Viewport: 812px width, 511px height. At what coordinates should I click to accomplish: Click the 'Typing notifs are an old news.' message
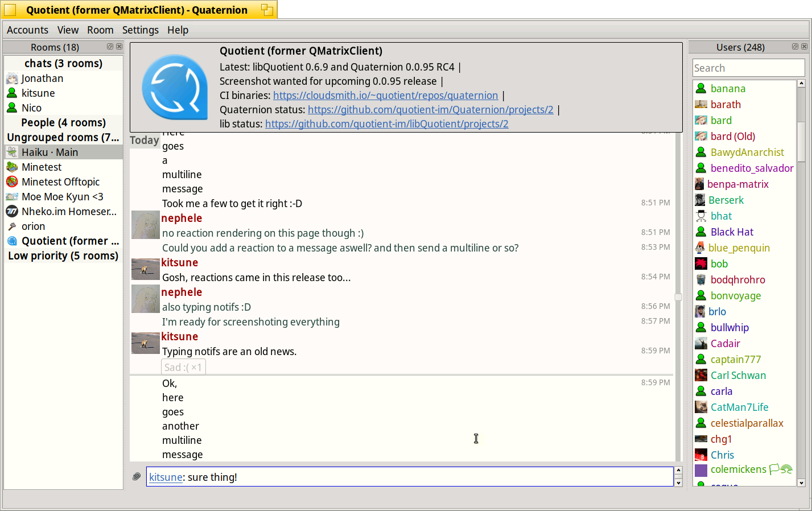point(229,352)
